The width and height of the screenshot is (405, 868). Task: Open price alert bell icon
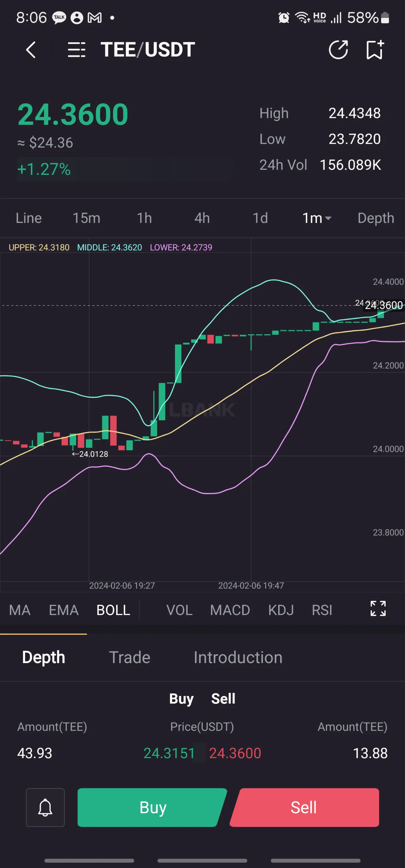[45, 807]
